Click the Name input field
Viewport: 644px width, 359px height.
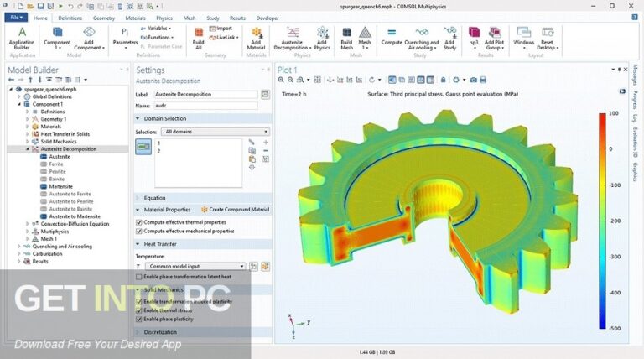205,106
